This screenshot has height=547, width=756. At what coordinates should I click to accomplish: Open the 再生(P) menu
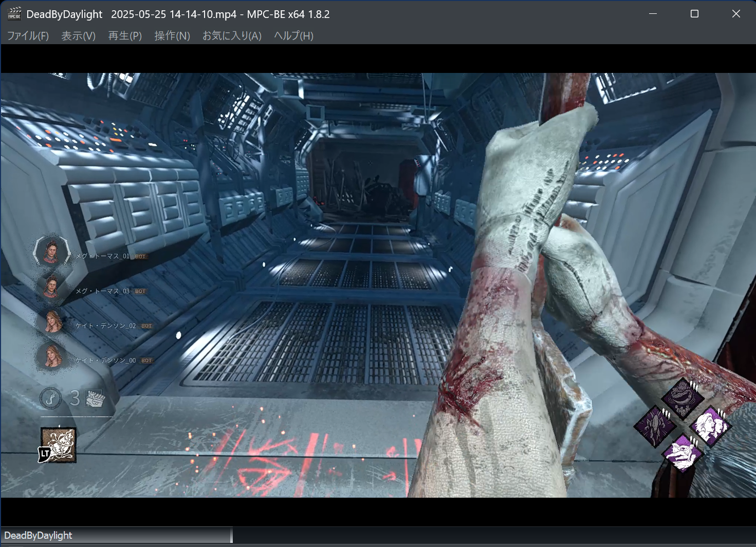[124, 36]
